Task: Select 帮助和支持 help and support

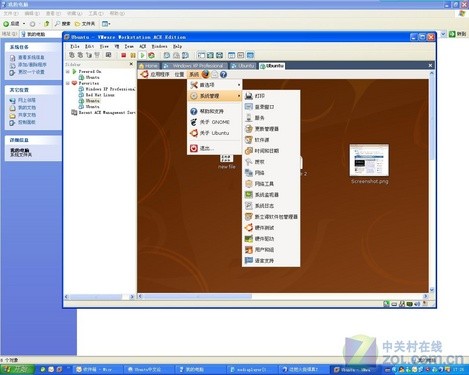Action: pyautogui.click(x=215, y=111)
